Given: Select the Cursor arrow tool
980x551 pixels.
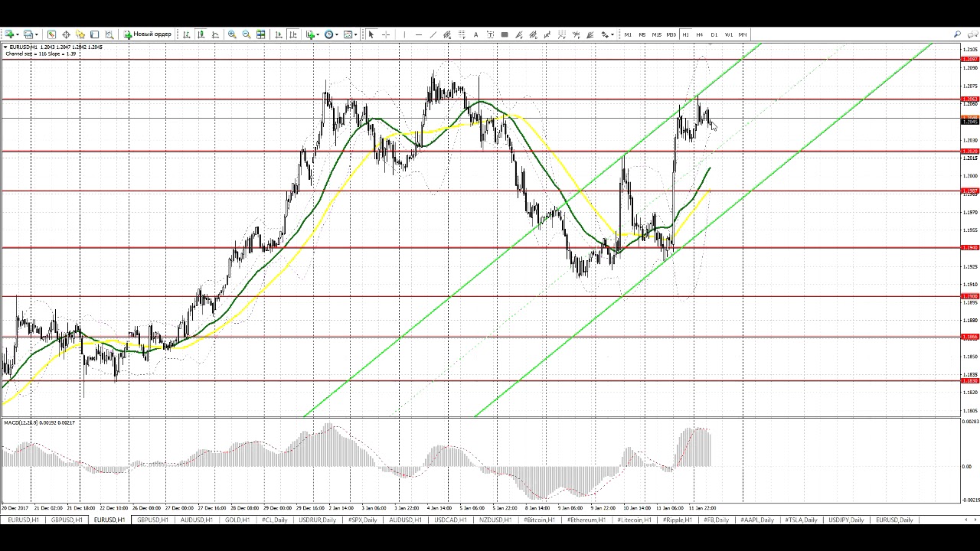Looking at the screenshot, I should click(x=371, y=34).
